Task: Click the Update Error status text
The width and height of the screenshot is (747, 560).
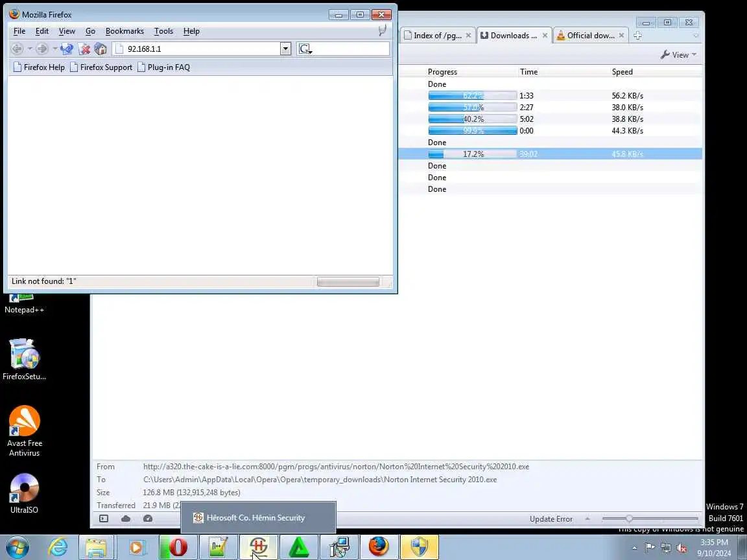Action: (x=551, y=519)
